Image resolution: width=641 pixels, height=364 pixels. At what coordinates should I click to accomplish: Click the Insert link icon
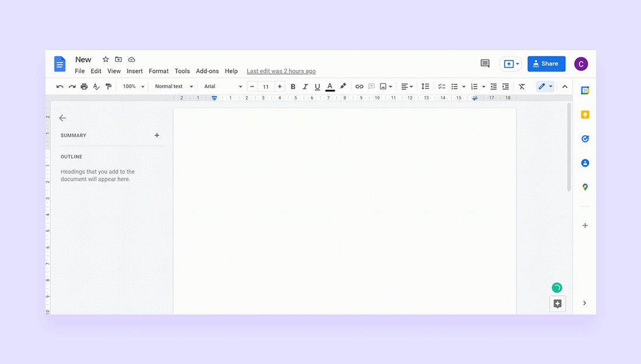(x=359, y=87)
